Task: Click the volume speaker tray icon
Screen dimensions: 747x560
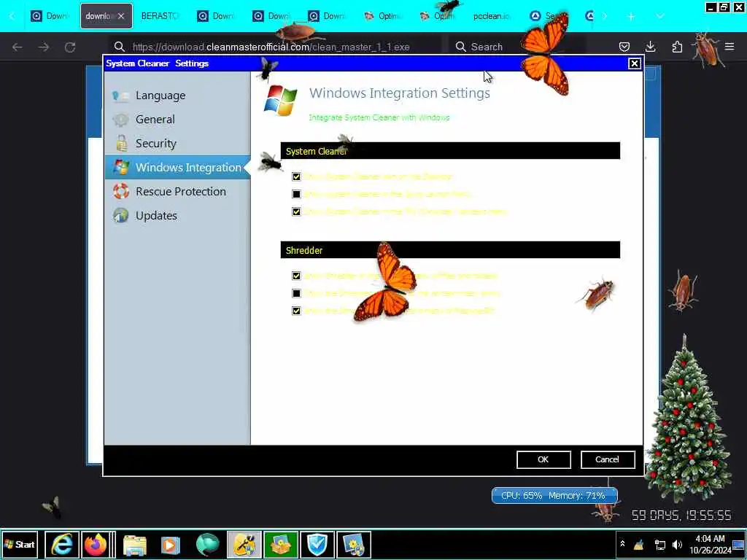Action: click(677, 545)
